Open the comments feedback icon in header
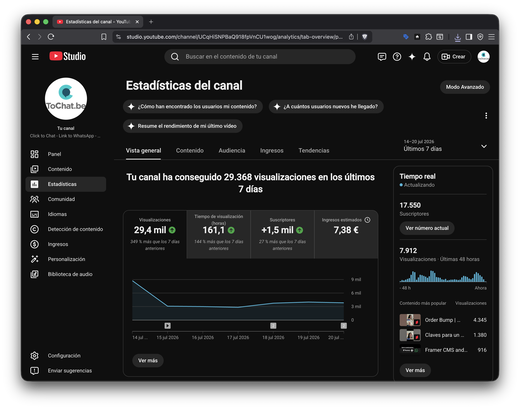Image resolution: width=520 pixels, height=409 pixels. [382, 57]
